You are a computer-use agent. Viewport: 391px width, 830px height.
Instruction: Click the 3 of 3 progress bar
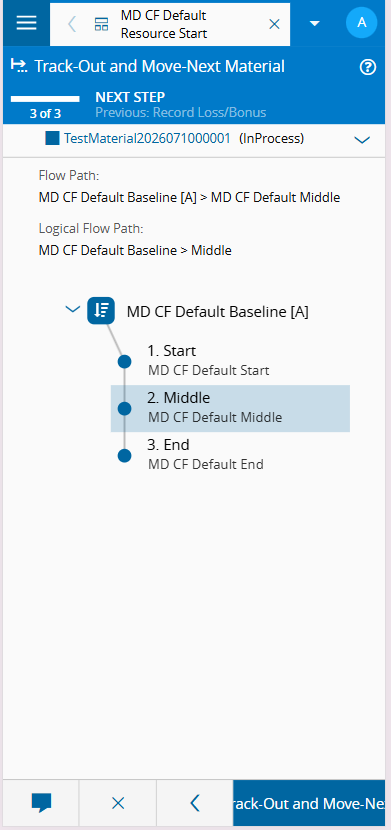pos(46,99)
